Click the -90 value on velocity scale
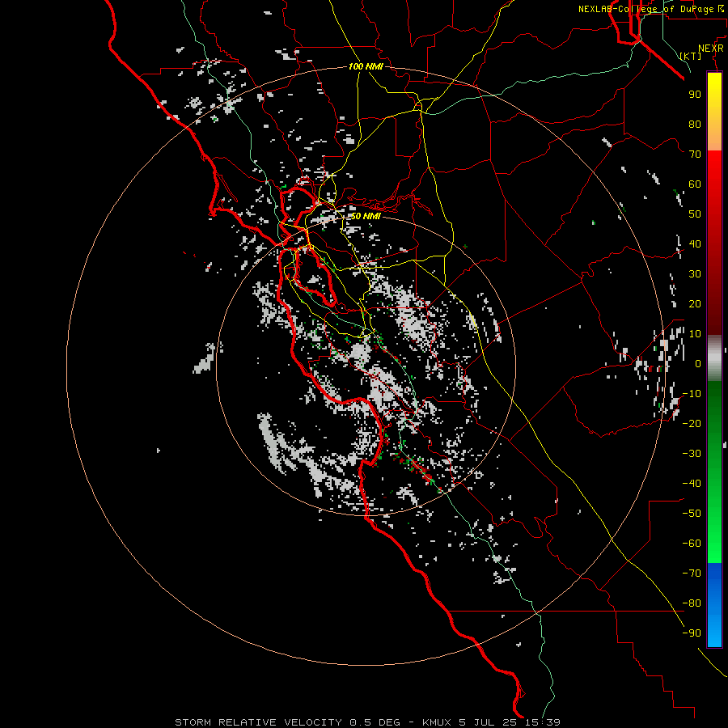This screenshot has width=728, height=728. tap(692, 633)
